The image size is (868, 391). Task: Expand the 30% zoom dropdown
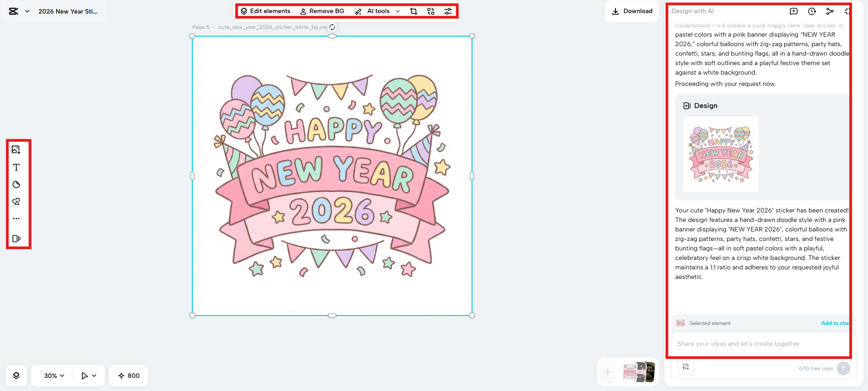54,376
